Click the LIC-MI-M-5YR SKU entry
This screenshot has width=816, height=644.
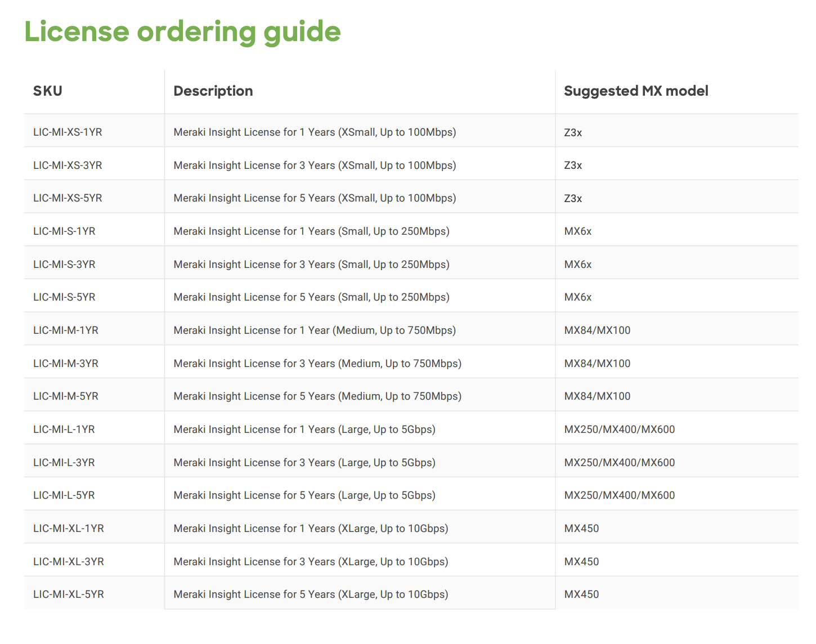[x=65, y=396]
